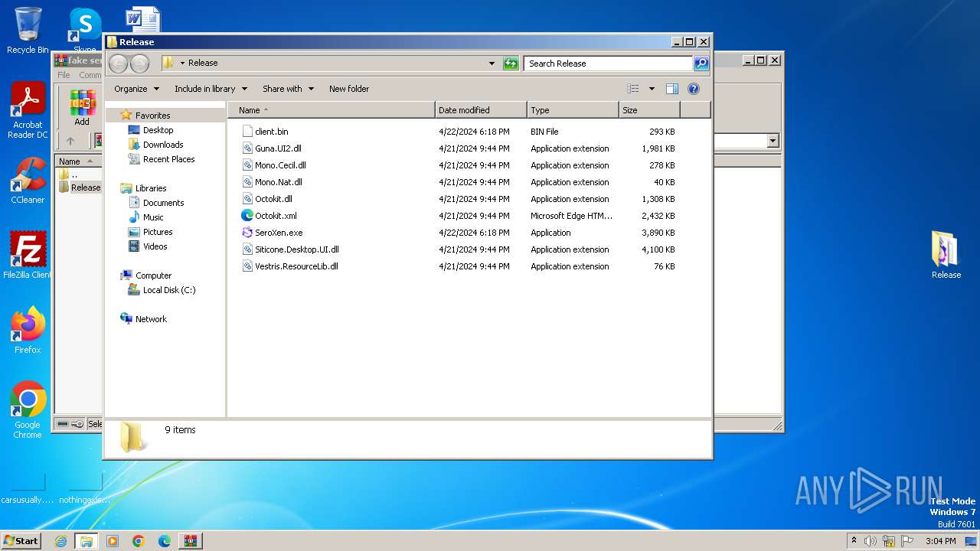Open Firefox desktop shortcut
This screenshot has width=980, height=551.
pyautogui.click(x=28, y=331)
